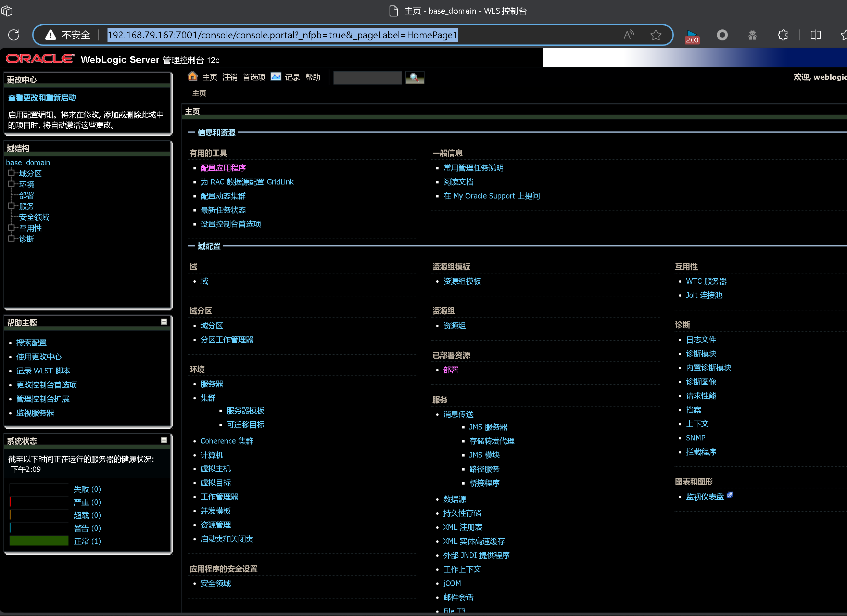Open the SNMP link under 诊断
This screenshot has height=616, width=847.
tap(696, 438)
